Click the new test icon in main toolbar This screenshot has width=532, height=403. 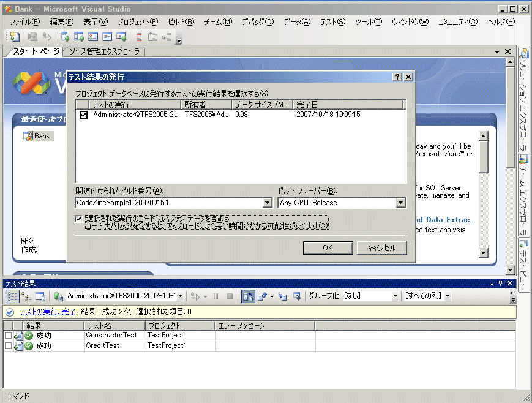pos(15,37)
